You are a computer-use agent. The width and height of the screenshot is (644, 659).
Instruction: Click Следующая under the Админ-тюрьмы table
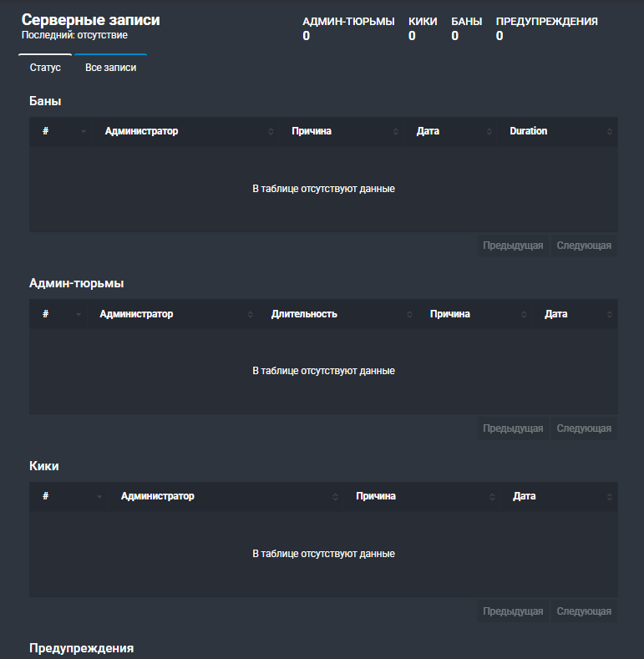pos(584,428)
